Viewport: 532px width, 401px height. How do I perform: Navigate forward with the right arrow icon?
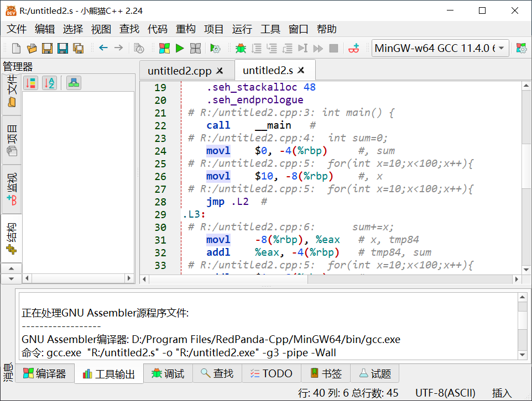click(118, 48)
